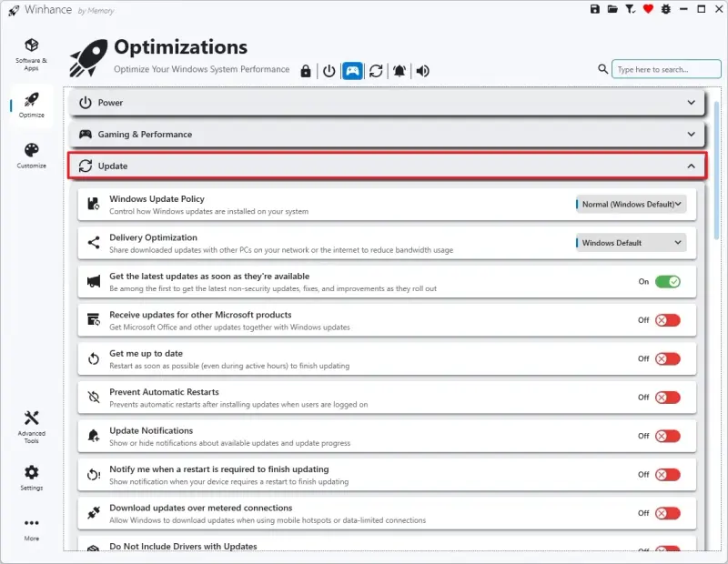This screenshot has width=728, height=564.
Task: Click the speaker sound icon in the header
Action: 423,71
